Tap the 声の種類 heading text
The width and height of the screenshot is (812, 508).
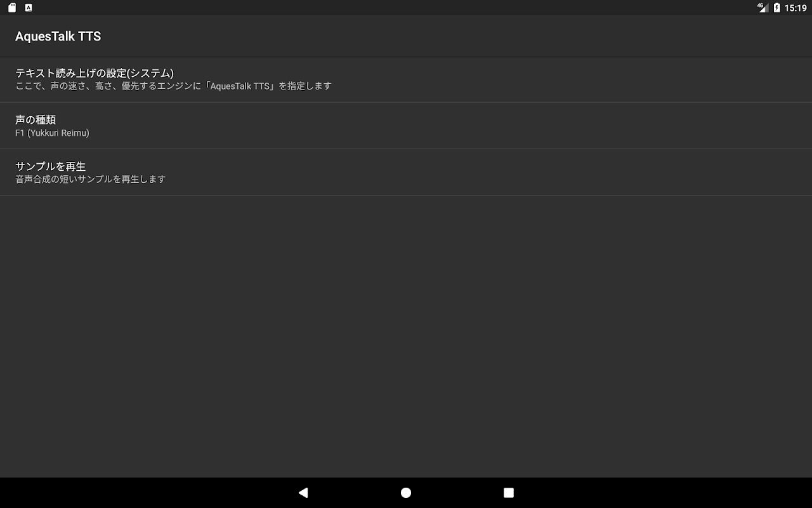coord(36,119)
